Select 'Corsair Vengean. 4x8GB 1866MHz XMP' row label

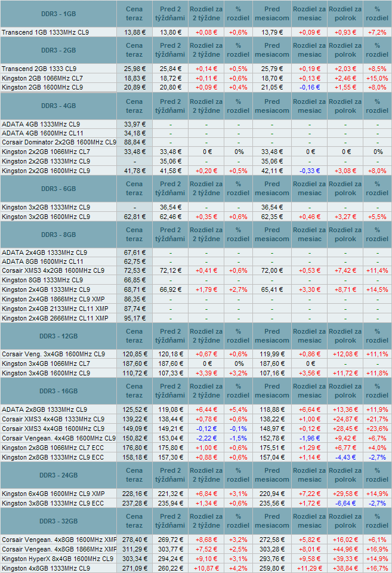59,549
